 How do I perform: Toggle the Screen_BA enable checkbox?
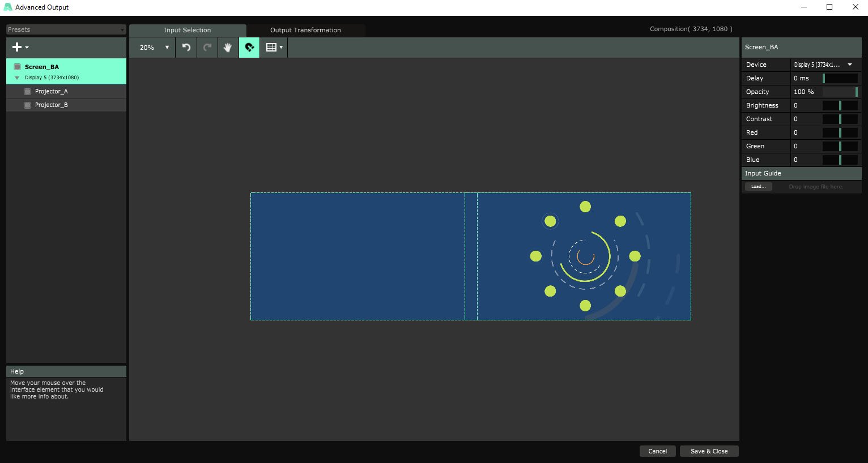[18, 67]
